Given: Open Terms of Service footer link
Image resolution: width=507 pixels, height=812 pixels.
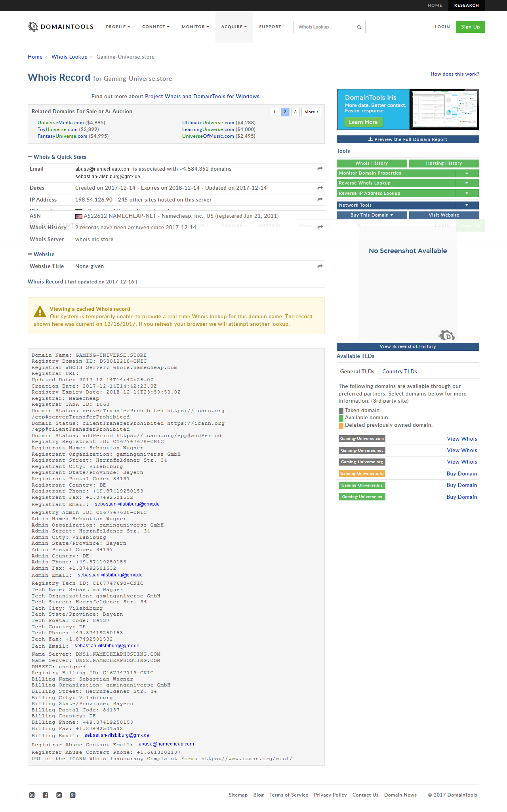Looking at the screenshot, I should pos(289,795).
